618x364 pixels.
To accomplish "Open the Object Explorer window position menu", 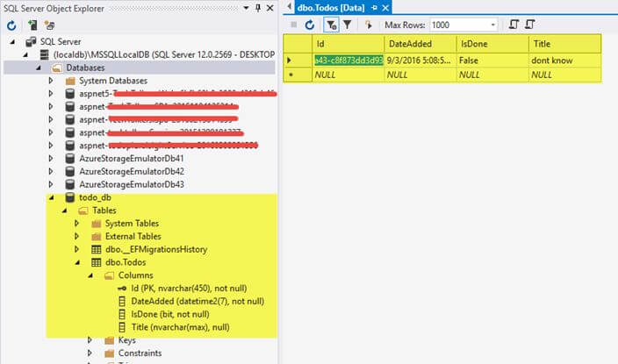I will 246,8.
